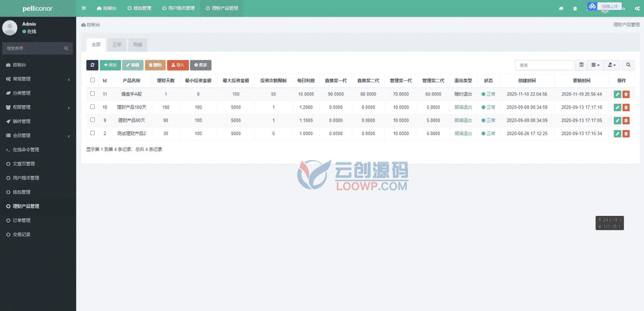The image size is (644, 311).
Task: Open the export data dropdown
Action: coord(612,65)
